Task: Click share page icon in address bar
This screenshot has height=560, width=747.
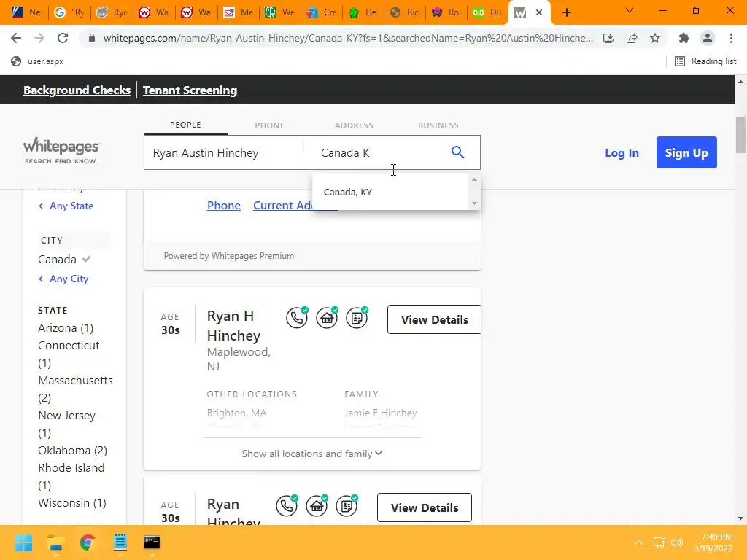Action: (x=632, y=38)
